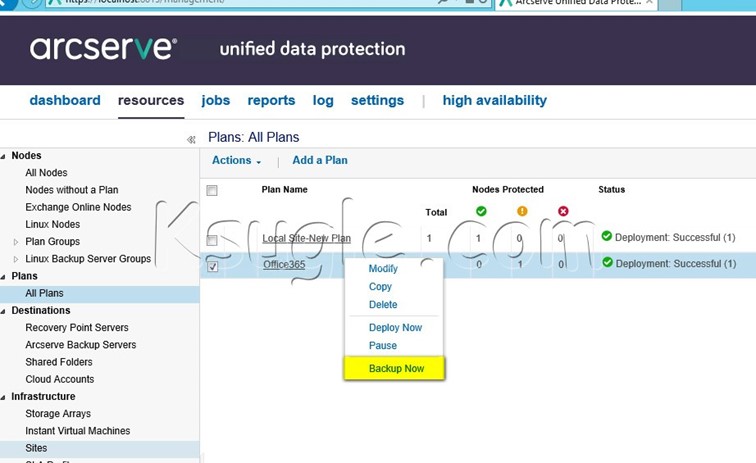756x463 pixels.
Task: Toggle the select-all plans checkbox
Action: coord(212,191)
